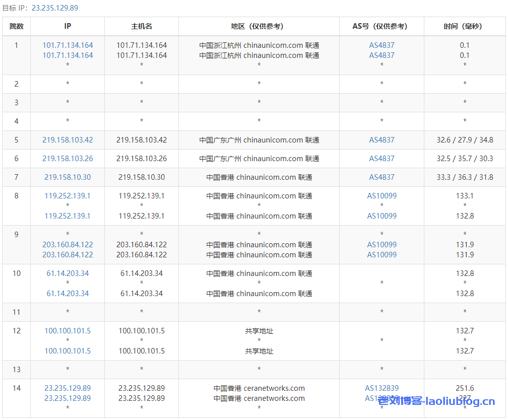Image resolution: width=508 pixels, height=420 pixels.
Task: Open first 119.252.139.1 IP link in hop 8
Action: 68,196
